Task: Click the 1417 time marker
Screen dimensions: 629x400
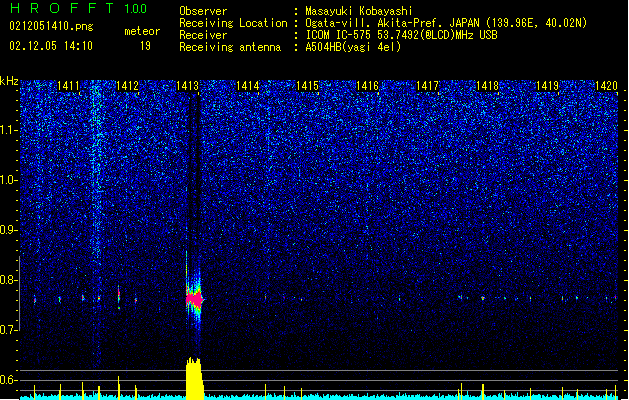Action: pos(427,86)
